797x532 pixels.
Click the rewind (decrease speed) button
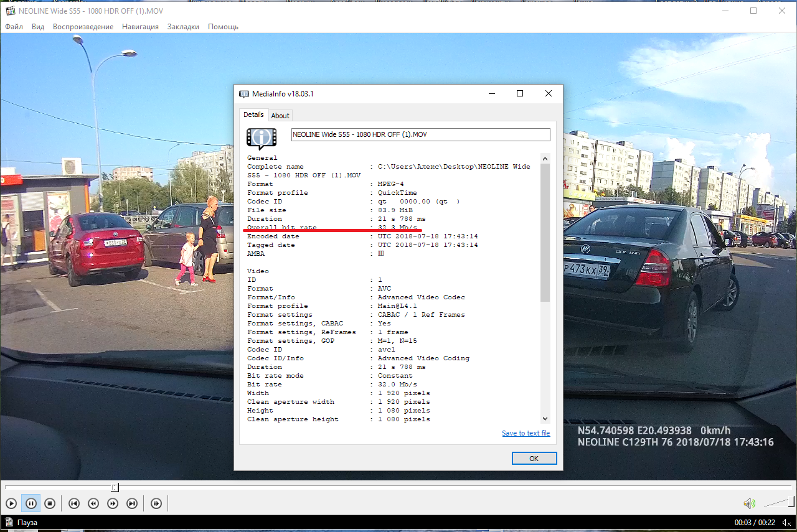[93, 503]
